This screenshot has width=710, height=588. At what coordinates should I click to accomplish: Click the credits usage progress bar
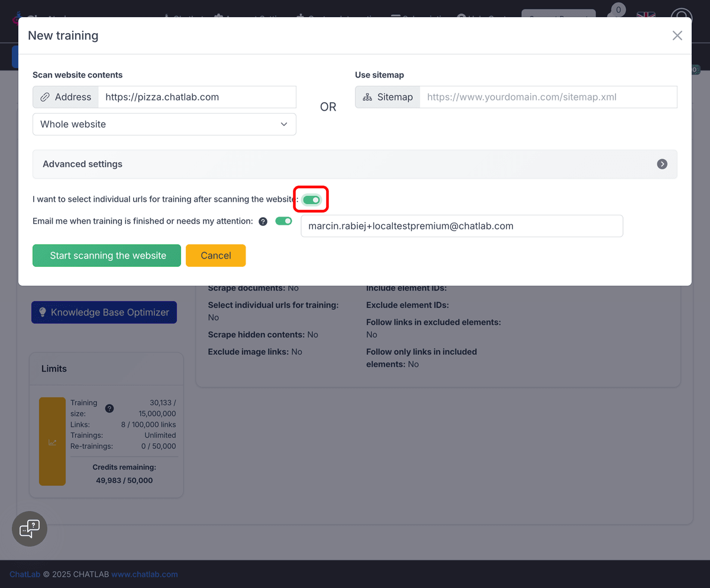tap(52, 441)
